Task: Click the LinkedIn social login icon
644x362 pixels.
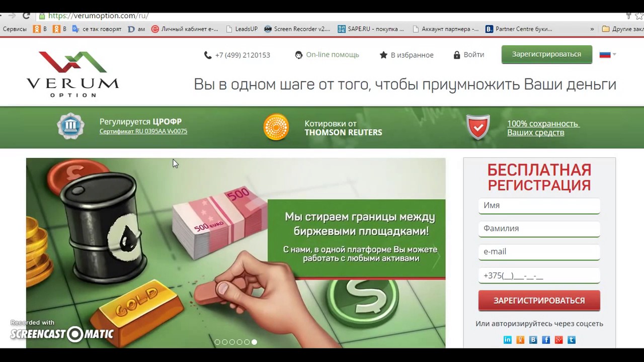Action: (x=508, y=340)
